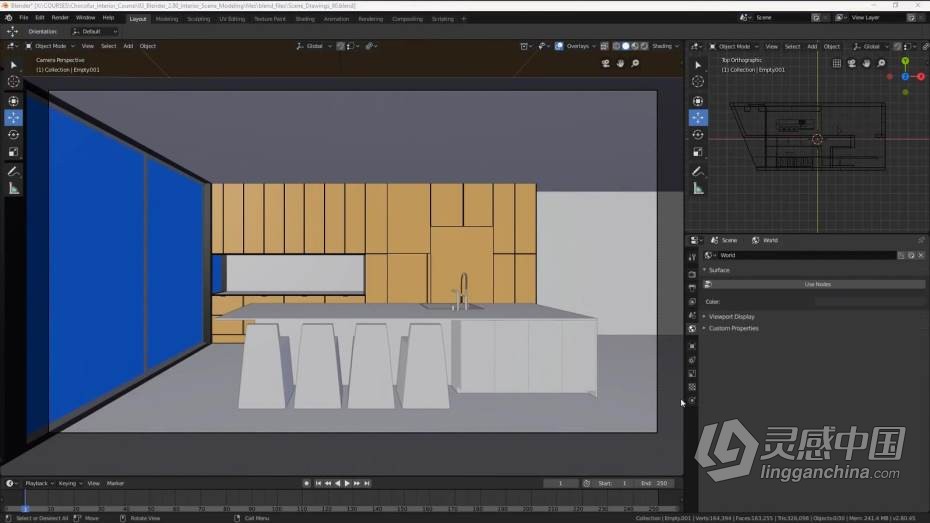Toggle orthographic grid icon in top viewport
930x523 pixels.
837,63
